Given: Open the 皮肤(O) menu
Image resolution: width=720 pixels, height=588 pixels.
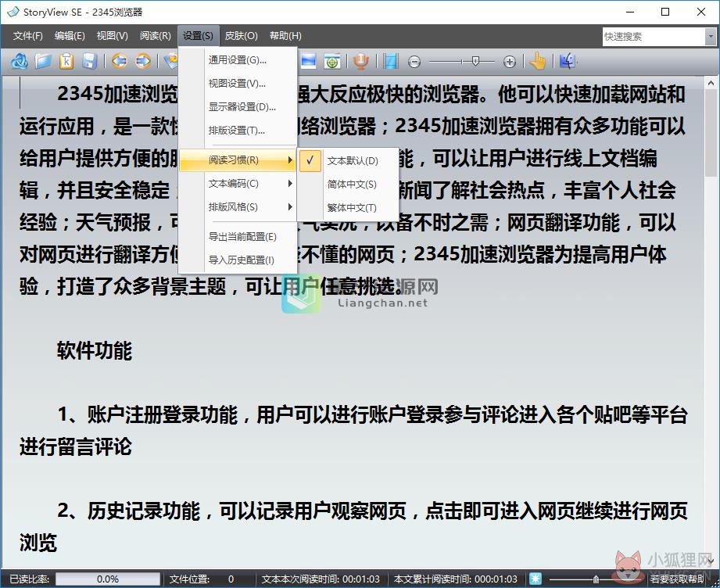Looking at the screenshot, I should coord(241,36).
